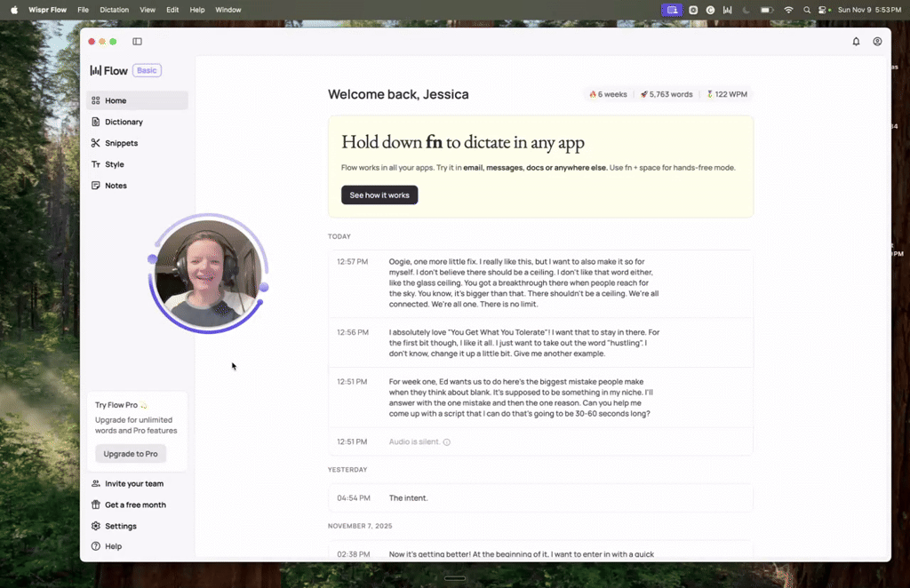Screen dimensions: 910x588
Task: Click the Wi-Fi status icon
Action: (x=788, y=10)
